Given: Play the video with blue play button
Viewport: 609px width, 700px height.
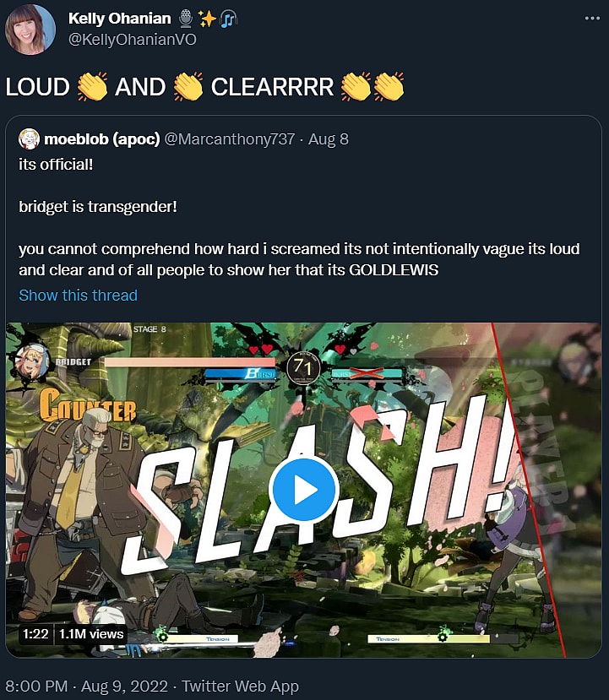Looking at the screenshot, I should (303, 489).
